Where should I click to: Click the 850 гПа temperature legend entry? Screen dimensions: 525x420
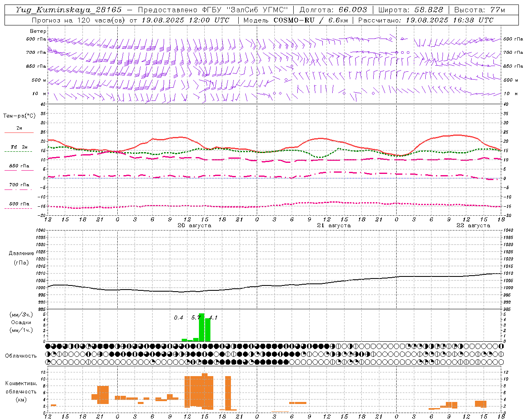(19, 166)
